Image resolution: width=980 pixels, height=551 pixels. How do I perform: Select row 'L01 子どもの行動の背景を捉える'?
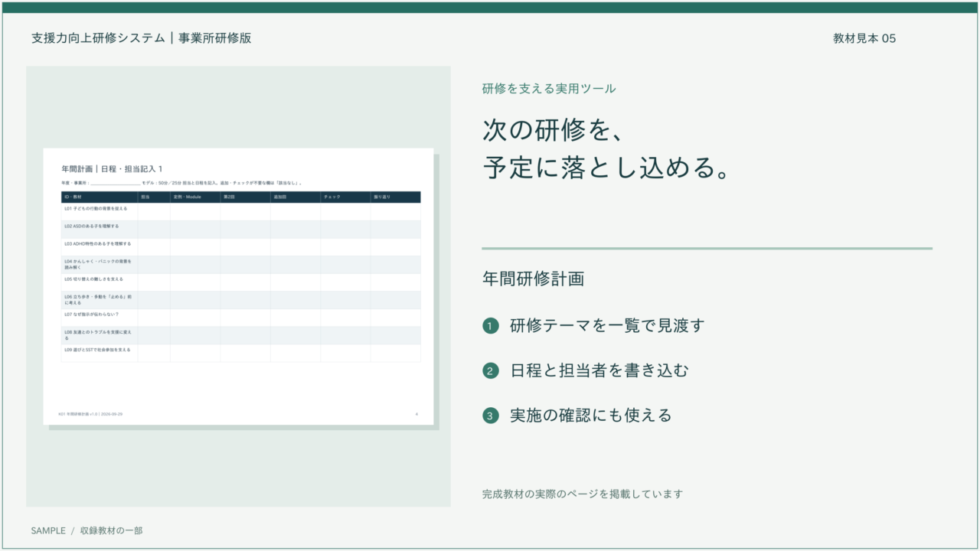(241, 211)
